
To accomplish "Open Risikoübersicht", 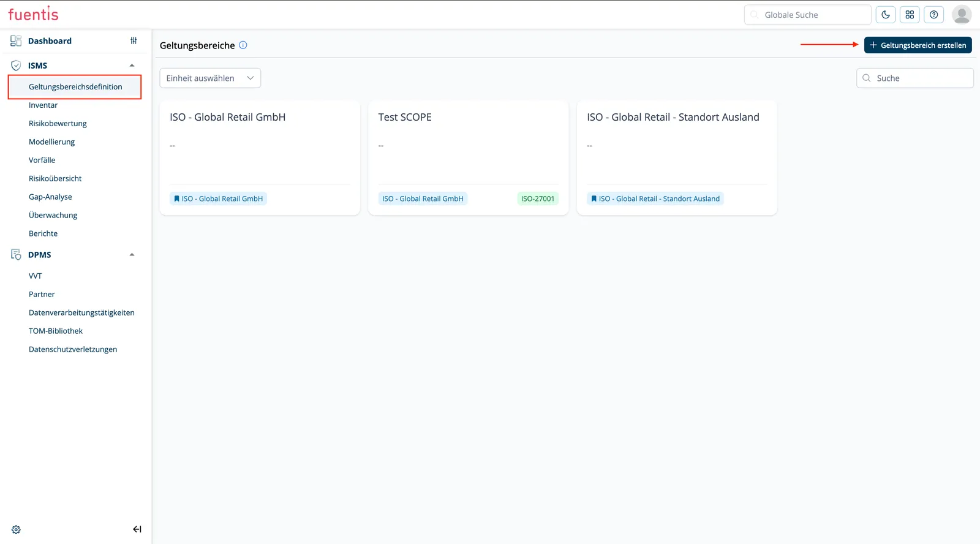I will pos(55,179).
